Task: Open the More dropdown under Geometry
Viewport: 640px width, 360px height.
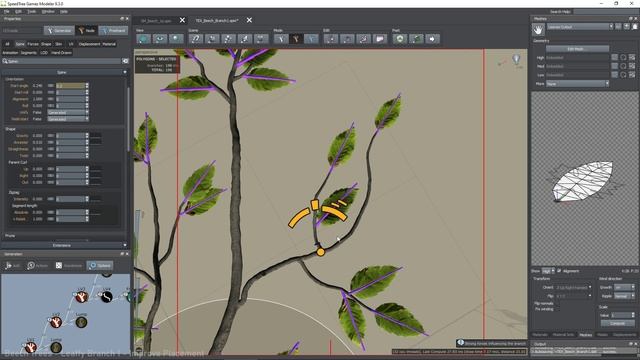Action: coord(577,84)
